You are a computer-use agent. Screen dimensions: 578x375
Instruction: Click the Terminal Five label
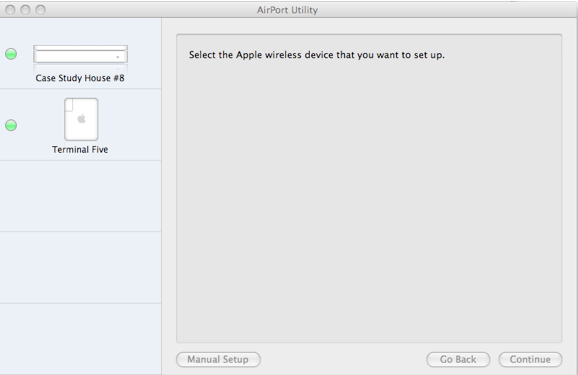[x=80, y=149]
